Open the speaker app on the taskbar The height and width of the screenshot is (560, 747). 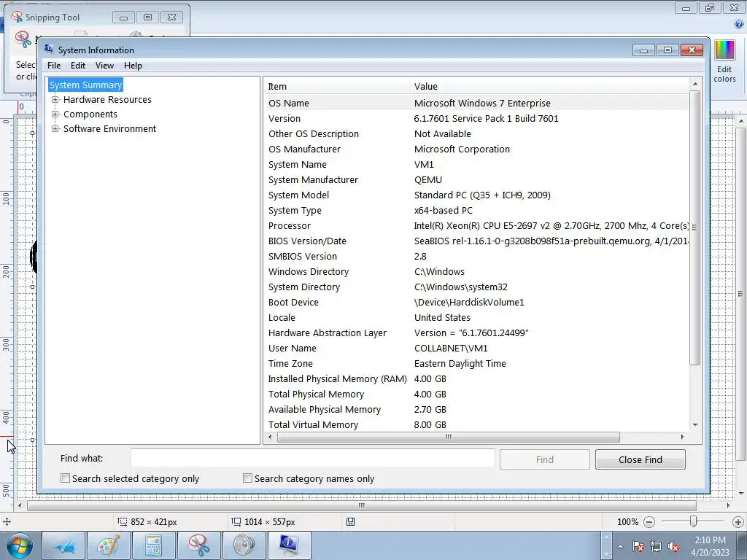coord(244,545)
